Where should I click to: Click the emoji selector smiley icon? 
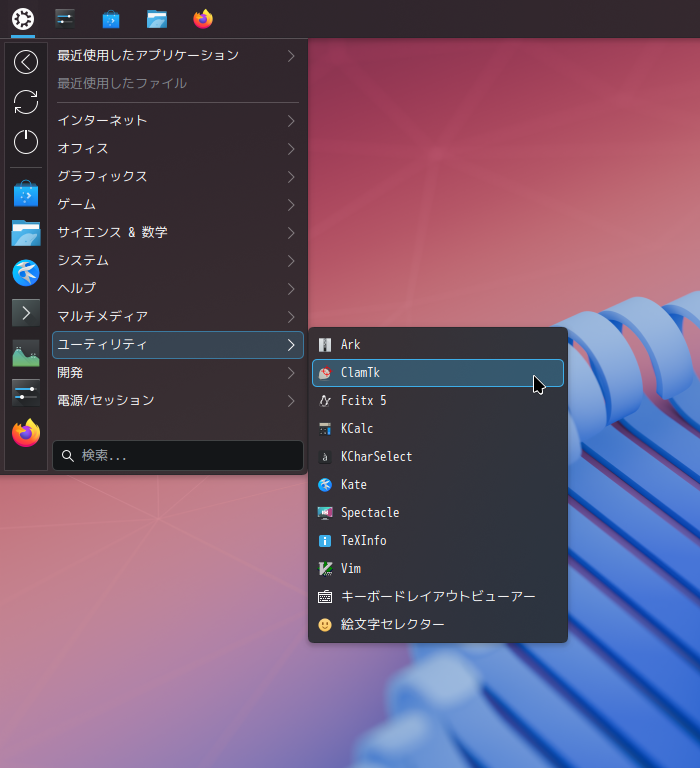coord(325,624)
